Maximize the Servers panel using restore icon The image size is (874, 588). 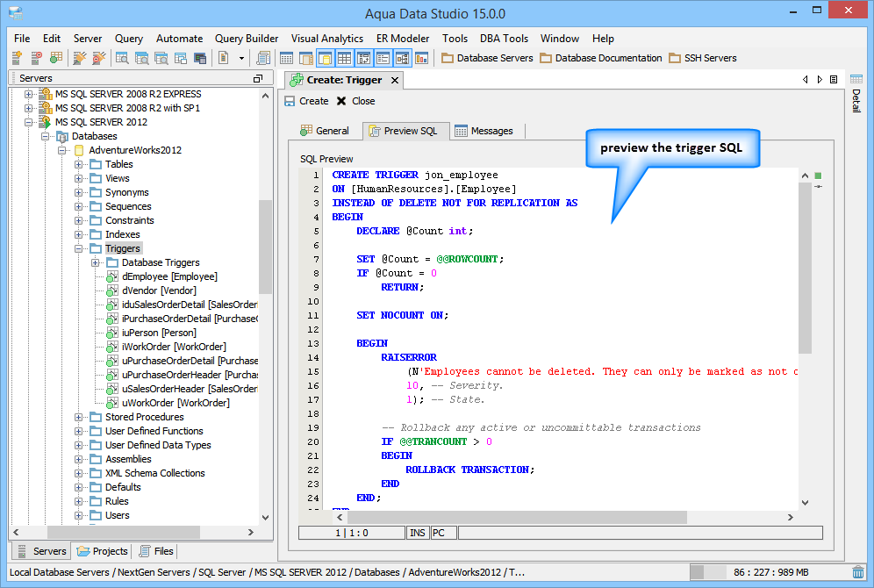click(x=258, y=78)
